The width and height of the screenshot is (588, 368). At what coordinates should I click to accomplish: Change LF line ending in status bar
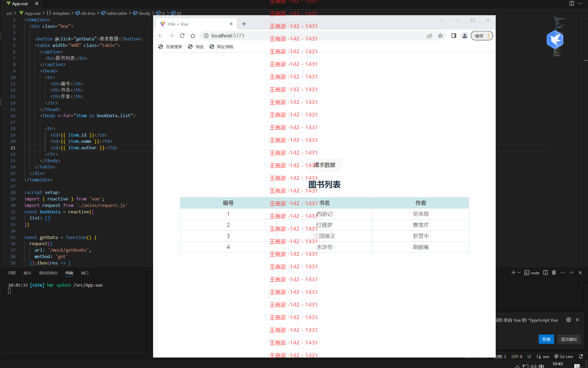[x=529, y=356]
